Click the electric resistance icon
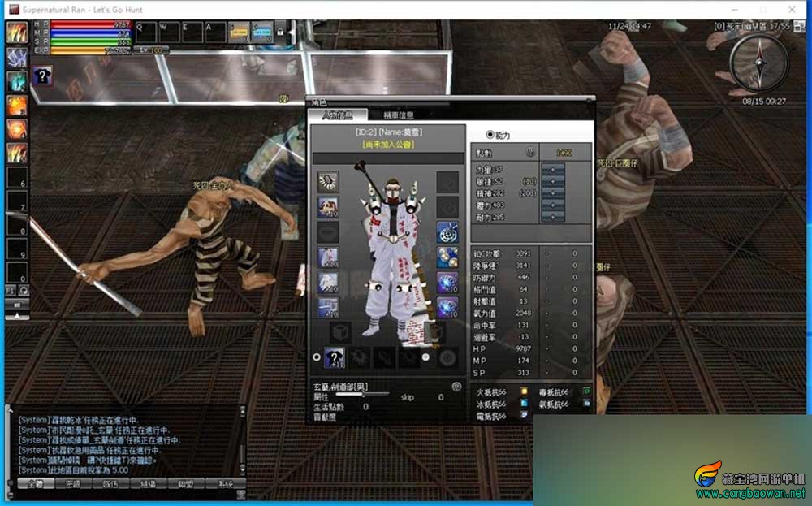The height and width of the screenshot is (506, 812). 524,415
